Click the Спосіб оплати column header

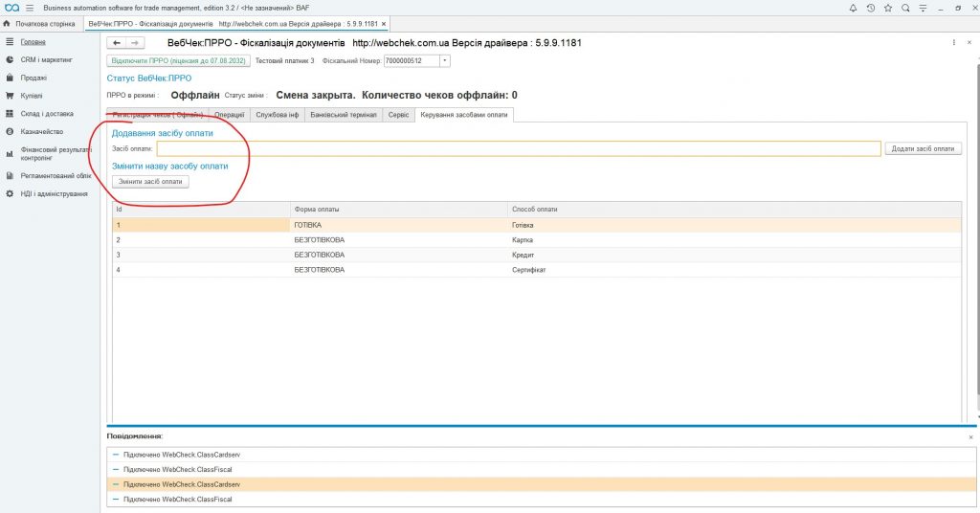[734, 210]
